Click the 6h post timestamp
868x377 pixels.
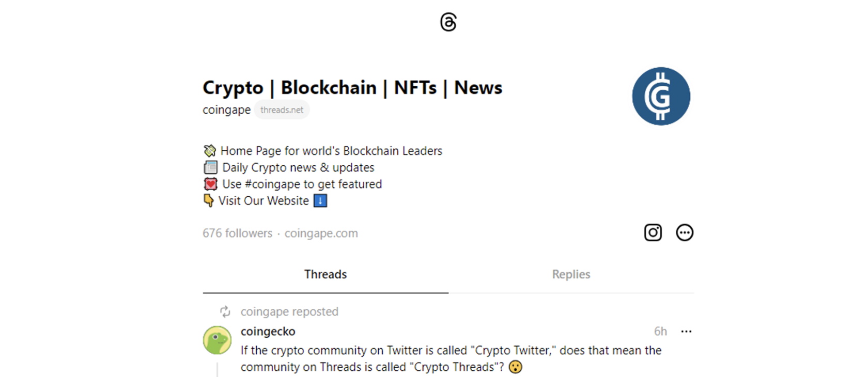click(x=660, y=331)
